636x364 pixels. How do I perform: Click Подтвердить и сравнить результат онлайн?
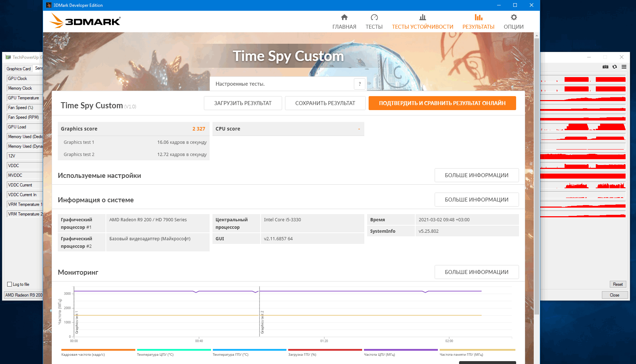point(442,103)
